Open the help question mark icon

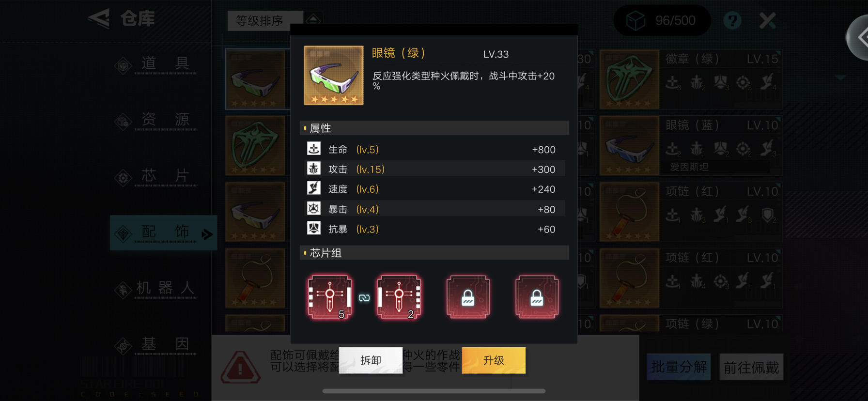732,20
